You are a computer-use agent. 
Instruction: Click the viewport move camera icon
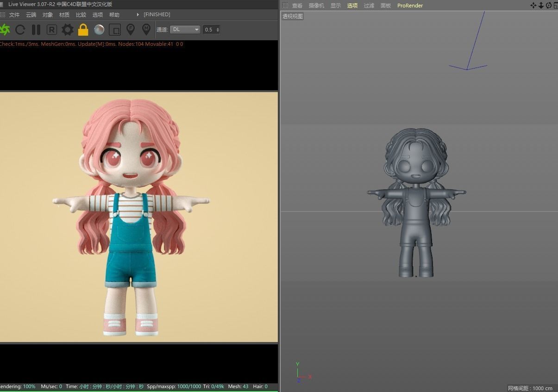(533, 6)
